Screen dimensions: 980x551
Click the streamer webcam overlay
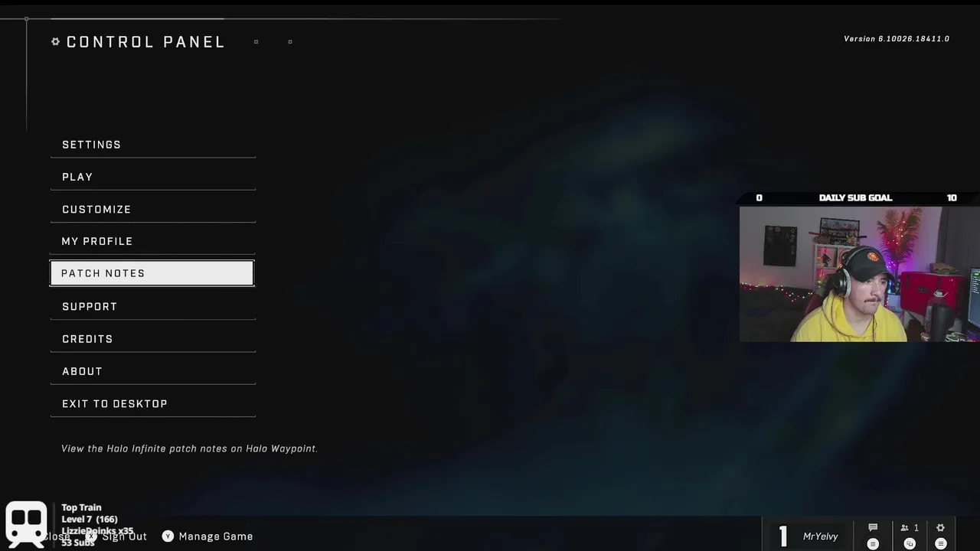tap(859, 274)
